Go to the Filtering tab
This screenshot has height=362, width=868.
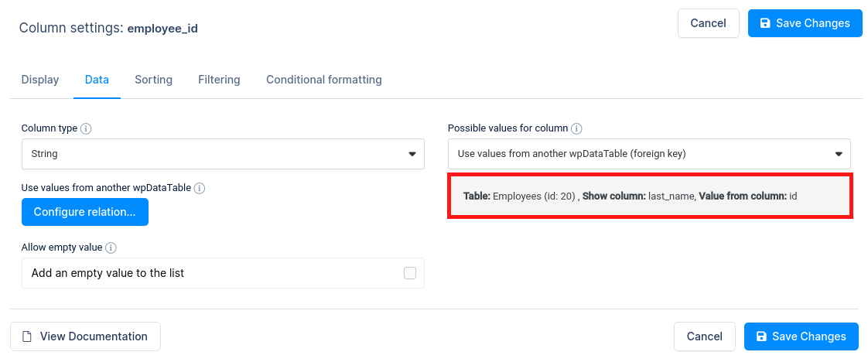point(219,80)
